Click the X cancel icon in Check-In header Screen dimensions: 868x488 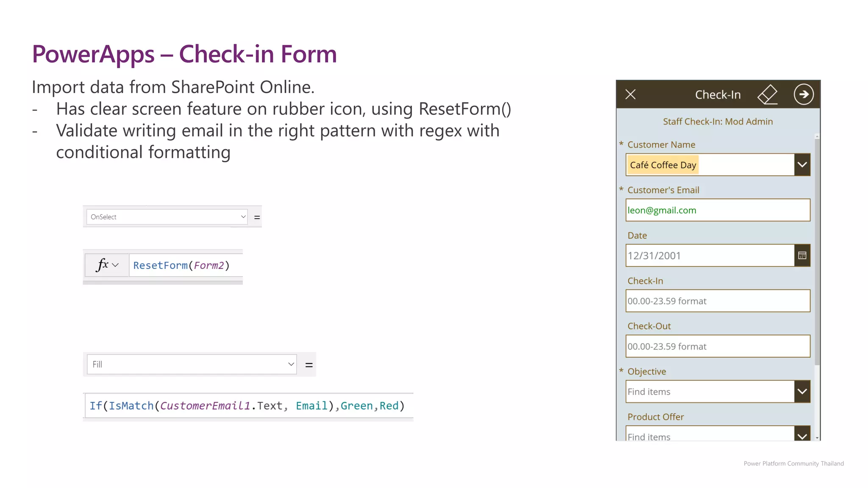pos(631,94)
